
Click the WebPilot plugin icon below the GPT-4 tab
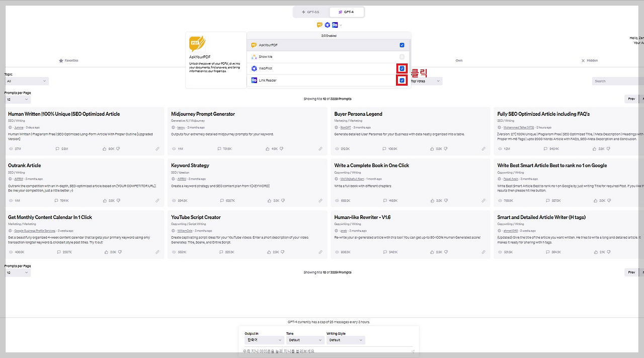327,25
